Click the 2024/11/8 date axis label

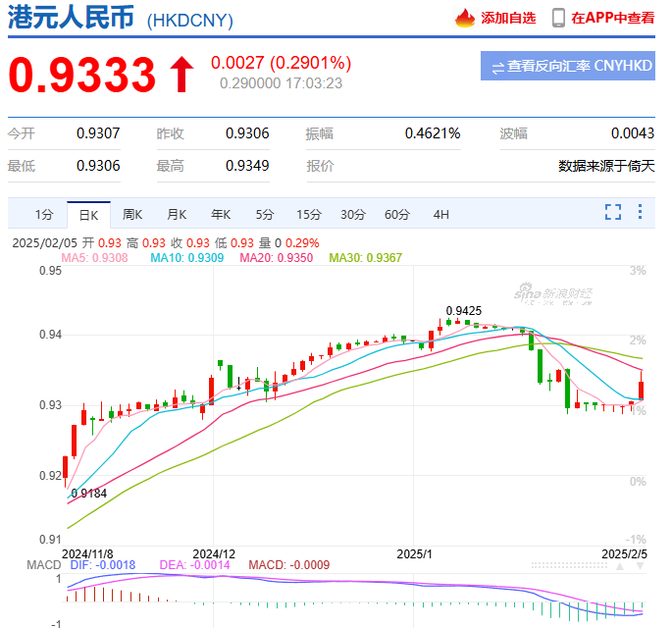tap(87, 553)
